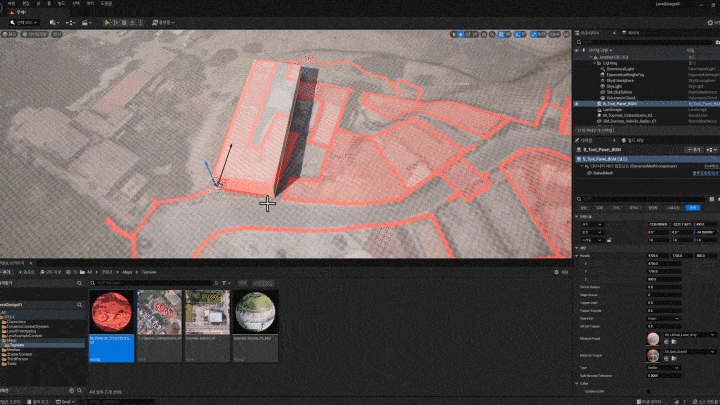Click Material Topper thumbnail preview
The width and height of the screenshot is (720, 405).
point(653,355)
